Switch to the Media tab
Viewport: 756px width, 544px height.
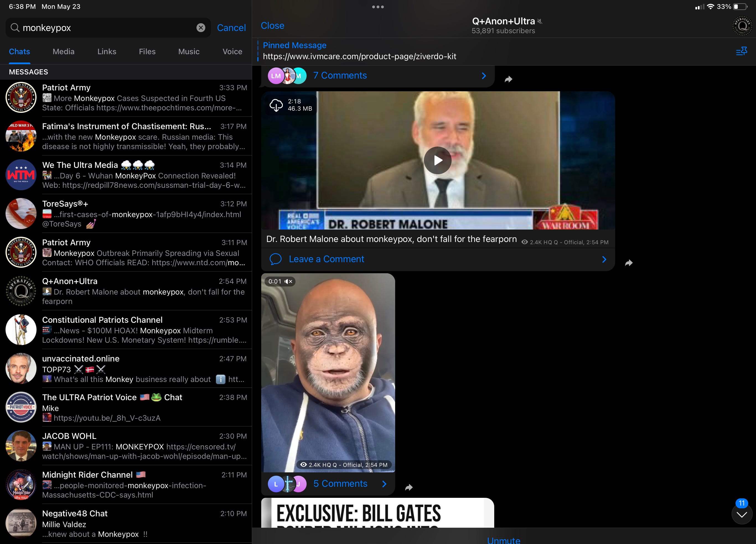click(x=63, y=52)
